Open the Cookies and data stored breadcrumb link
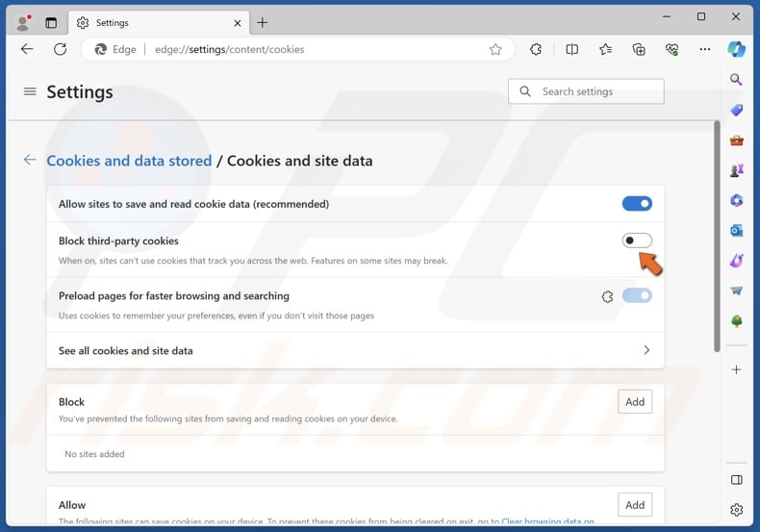 pos(129,161)
